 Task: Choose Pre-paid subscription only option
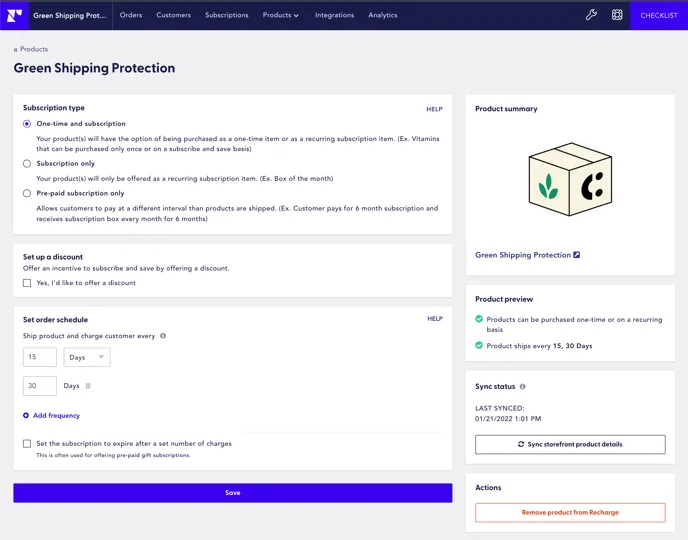pyautogui.click(x=27, y=193)
